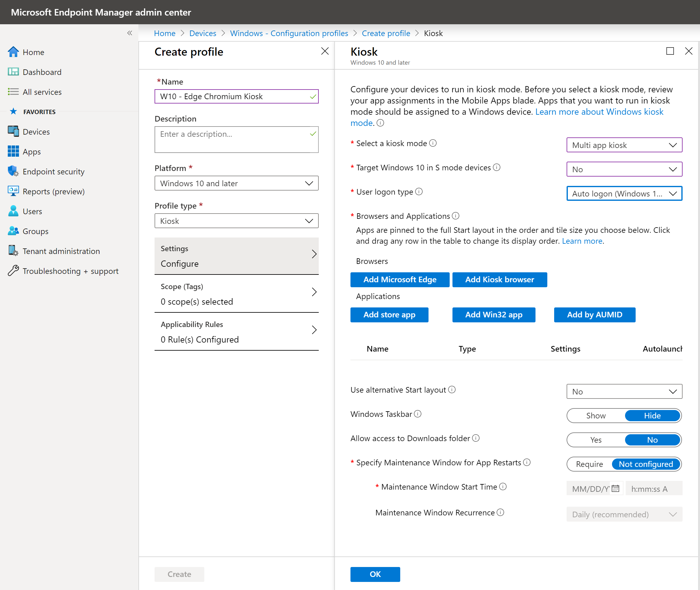Click info icon for Maintenance Window Recurrence
700x590 pixels.
point(500,512)
